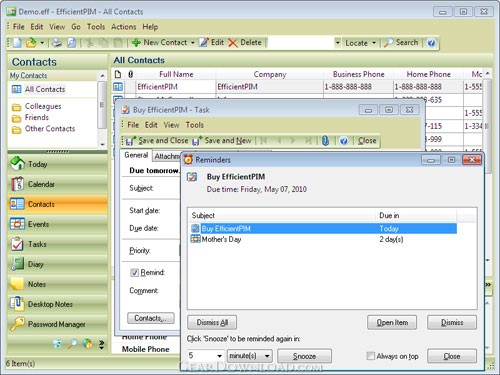Click the Snooze button

click(x=304, y=356)
